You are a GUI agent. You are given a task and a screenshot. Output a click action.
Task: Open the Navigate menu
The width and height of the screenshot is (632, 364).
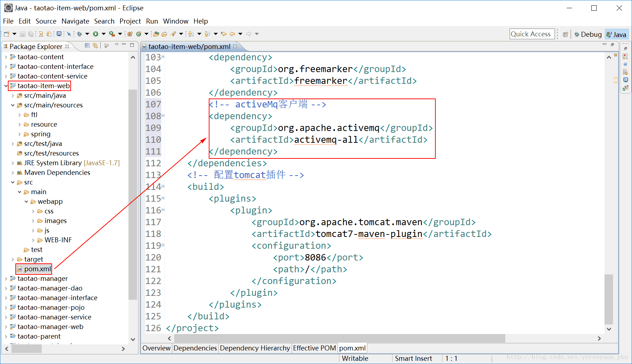click(75, 21)
